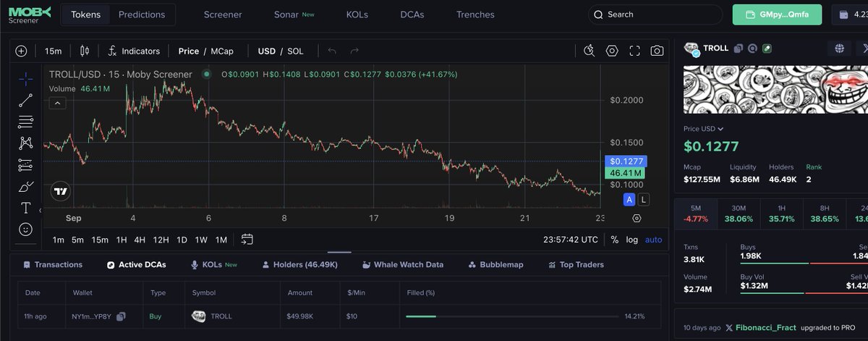
Task: Take a chart snapshot with camera icon
Action: 657,51
